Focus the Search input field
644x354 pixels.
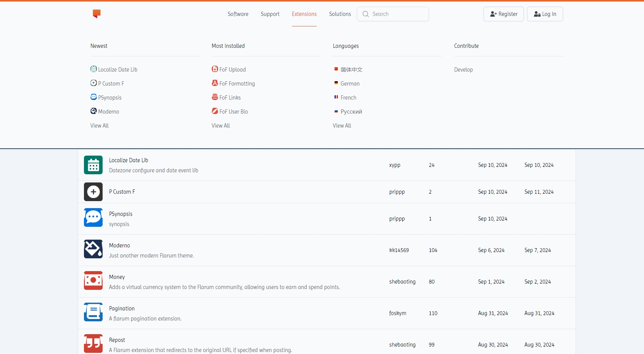393,14
